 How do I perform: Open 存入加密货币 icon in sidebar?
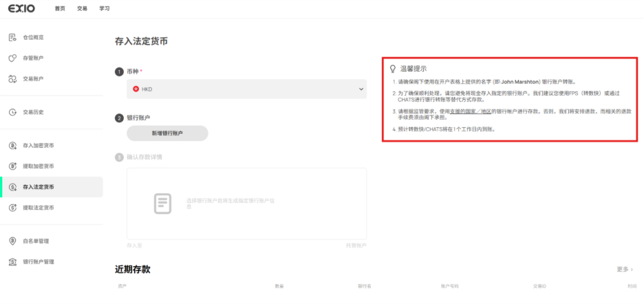13,145
